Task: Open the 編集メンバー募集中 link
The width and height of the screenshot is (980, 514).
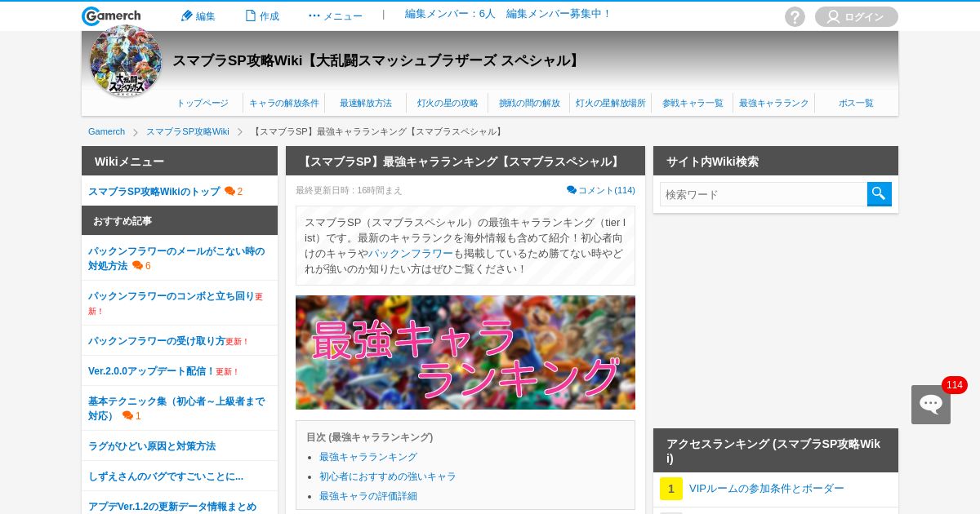Action: (x=559, y=14)
